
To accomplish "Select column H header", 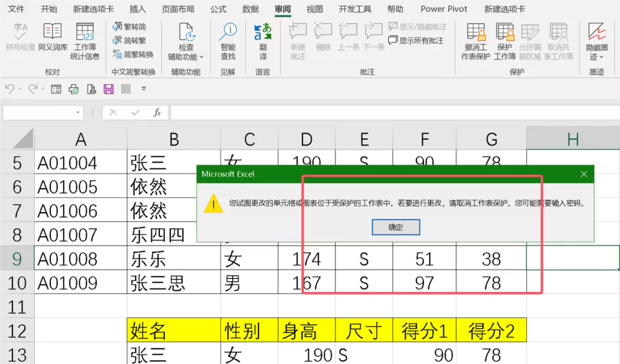I will [x=573, y=140].
